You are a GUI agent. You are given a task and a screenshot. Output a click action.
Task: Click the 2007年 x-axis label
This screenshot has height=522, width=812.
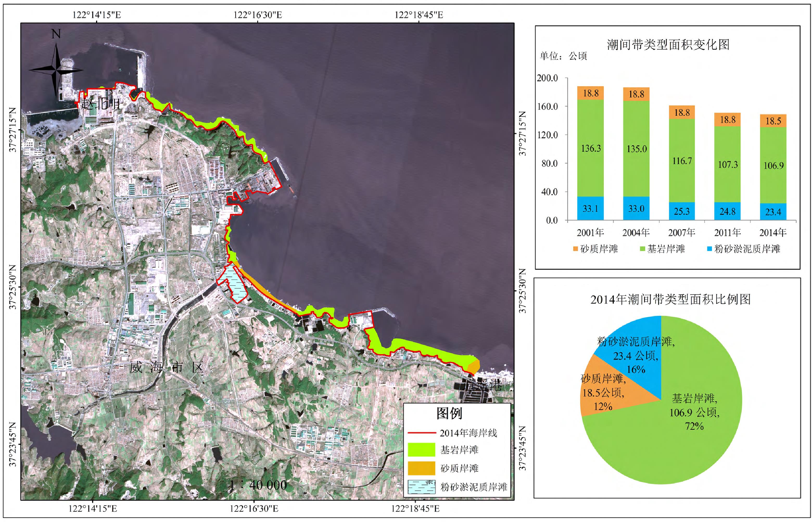click(682, 232)
